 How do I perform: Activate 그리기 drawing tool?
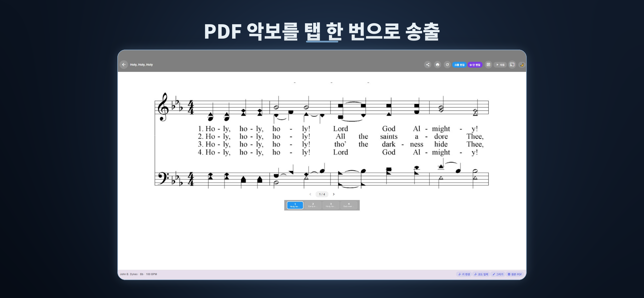498,274
